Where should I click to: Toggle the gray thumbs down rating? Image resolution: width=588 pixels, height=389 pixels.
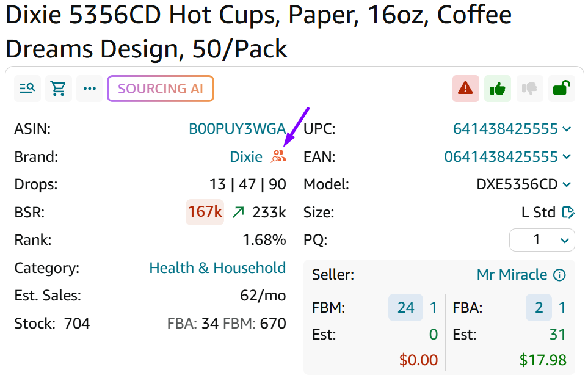coord(529,89)
